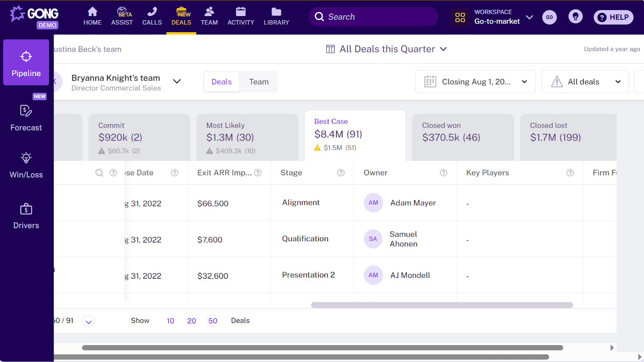This screenshot has height=362, width=644.
Task: Click the table's horizontal scrollbar
Action: pyautogui.click(x=442, y=305)
